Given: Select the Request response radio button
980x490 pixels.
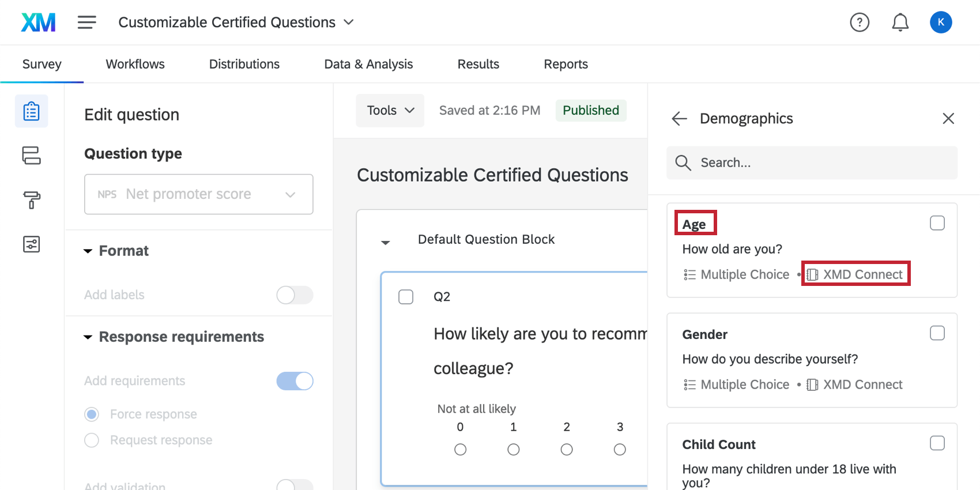Looking at the screenshot, I should [x=92, y=440].
